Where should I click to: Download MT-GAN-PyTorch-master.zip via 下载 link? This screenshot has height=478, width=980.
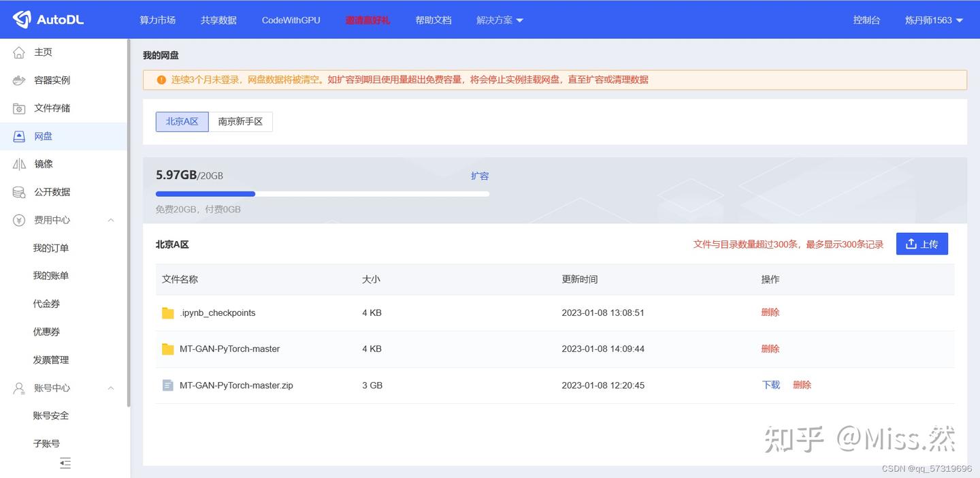pyautogui.click(x=770, y=385)
